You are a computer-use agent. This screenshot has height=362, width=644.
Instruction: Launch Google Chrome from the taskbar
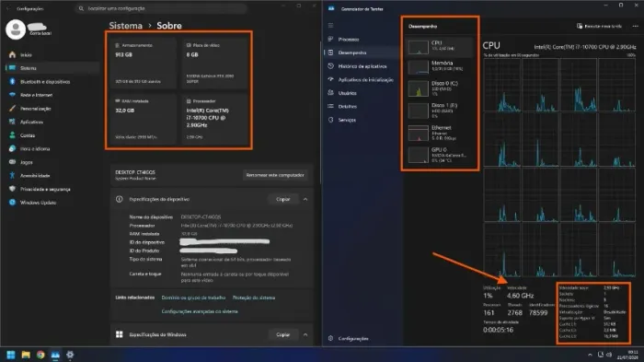40,355
